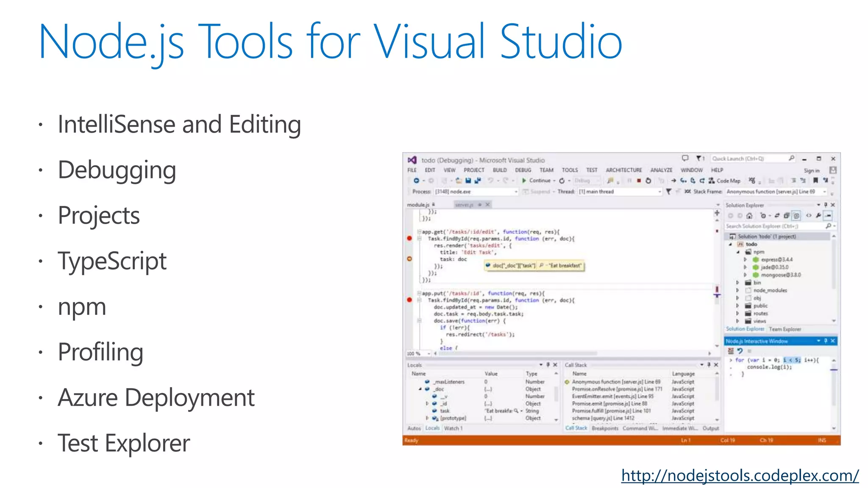Click the notifications flag icon in title bar

(x=700, y=158)
